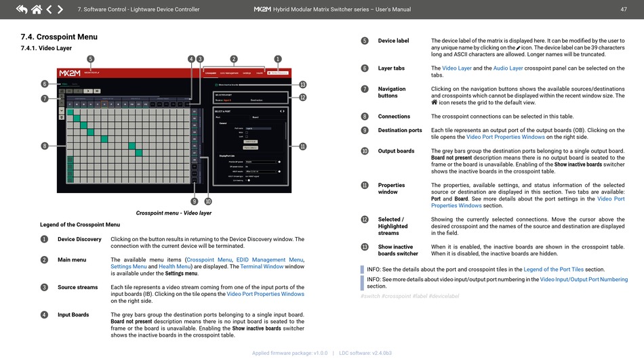Image resolution: width=644 pixels, height=361 pixels.
Task: Click the double down-chevron navigation button in figure
Action: pyautogui.click(x=62, y=117)
